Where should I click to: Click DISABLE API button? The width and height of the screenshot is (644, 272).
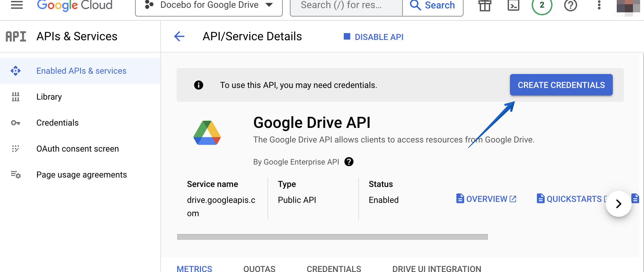pos(374,37)
